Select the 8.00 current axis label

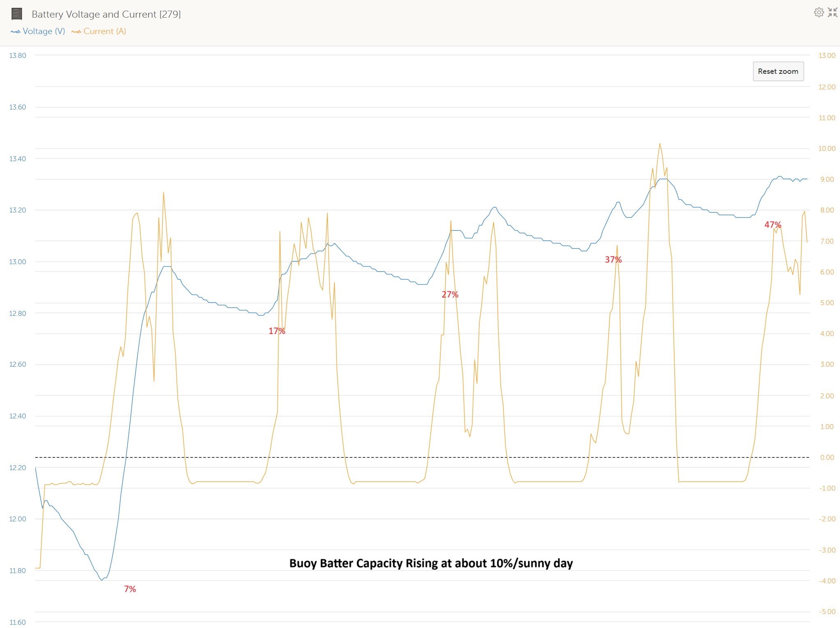827,210
